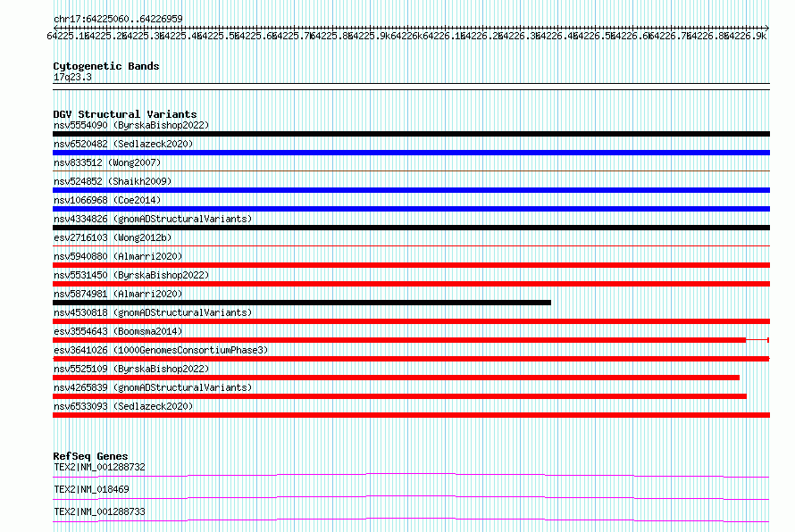
Task: Open nsv4530818 (gnomADStructuralVariants) variant
Action: pyautogui.click(x=153, y=312)
